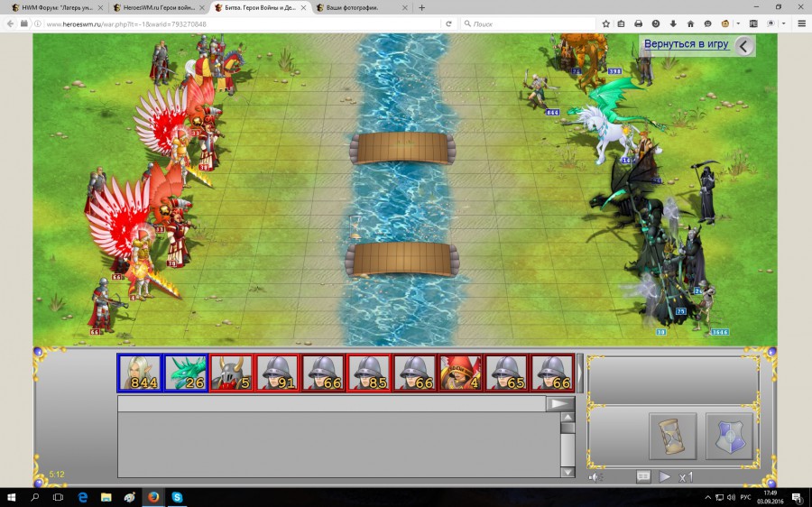Viewport: 812px width, 507px height.
Task: Switch the РУС input language
Action: click(x=745, y=497)
